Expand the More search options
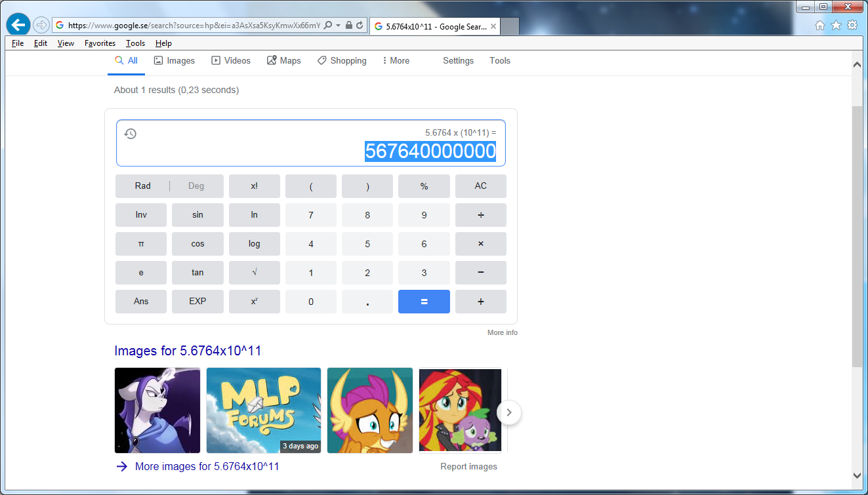Image resolution: width=868 pixels, height=495 pixels. pos(395,61)
